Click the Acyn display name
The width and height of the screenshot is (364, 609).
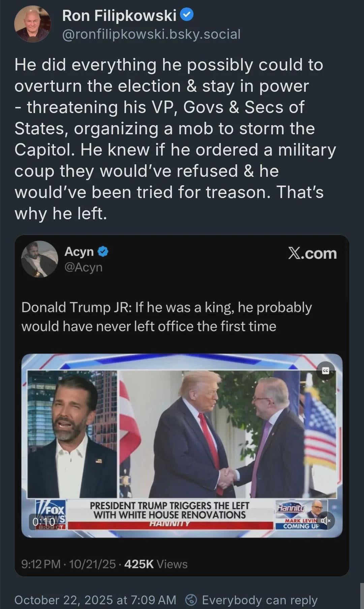79,252
